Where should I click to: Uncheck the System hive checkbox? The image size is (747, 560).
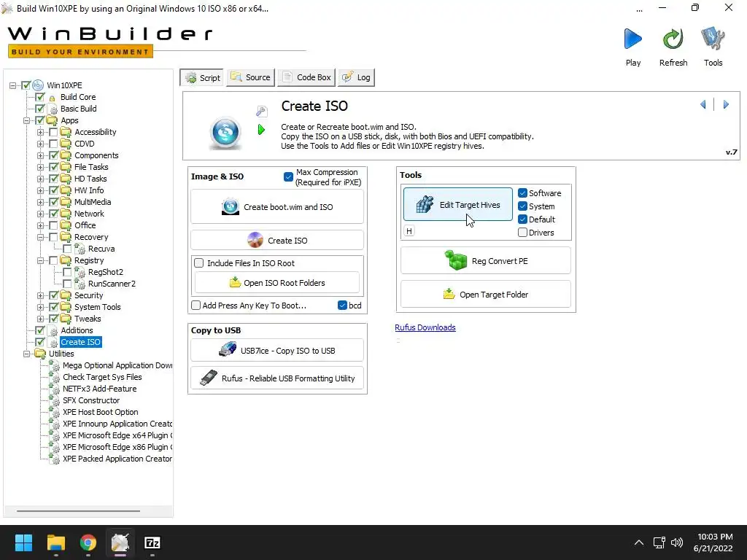tap(522, 206)
